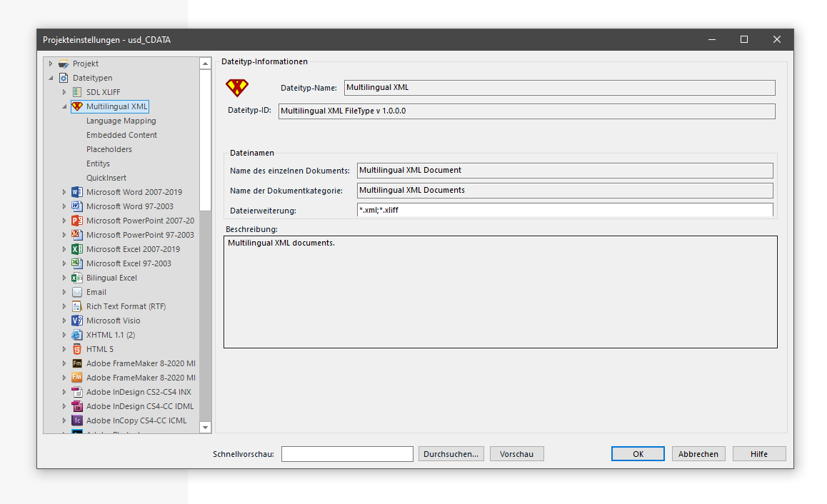Click the Microsoft PowerPoint 2007-20 icon
The height and width of the screenshot is (504, 827).
tap(77, 221)
